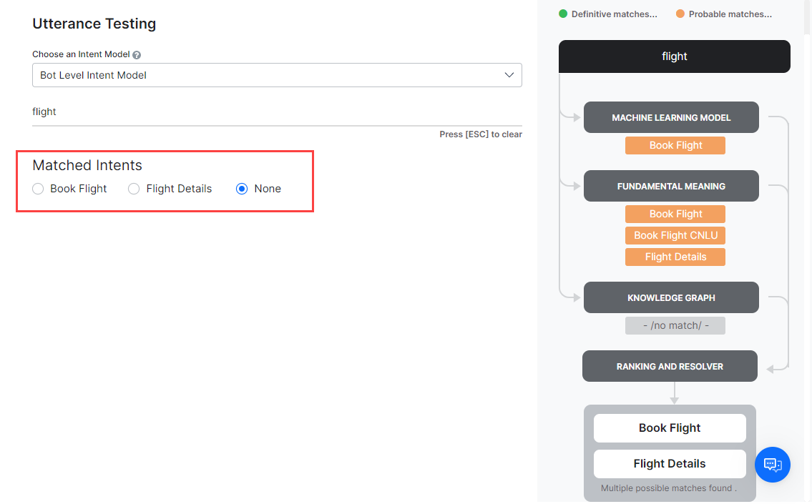This screenshot has height=504, width=812.
Task: Click Book Flight tag under Fundamental Meaning
Action: coord(675,214)
